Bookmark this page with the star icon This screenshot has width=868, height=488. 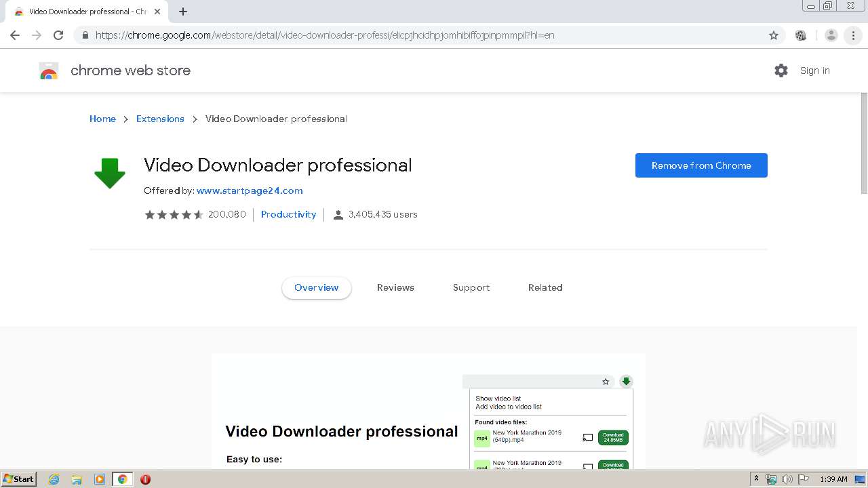pyautogui.click(x=774, y=35)
